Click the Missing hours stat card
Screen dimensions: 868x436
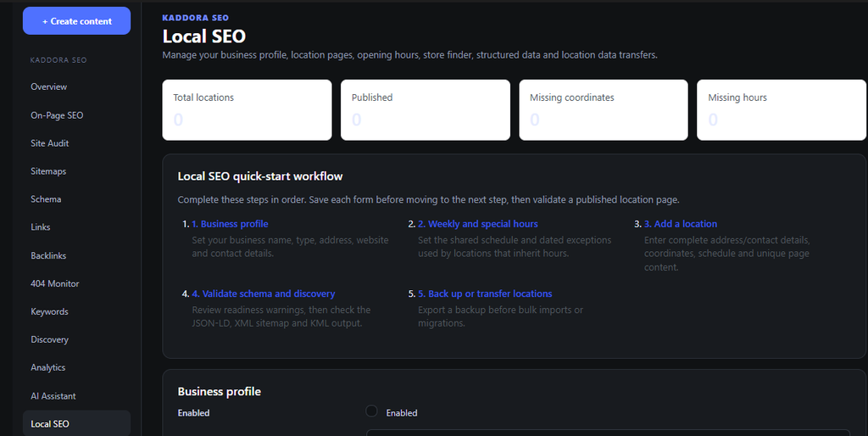pyautogui.click(x=782, y=109)
